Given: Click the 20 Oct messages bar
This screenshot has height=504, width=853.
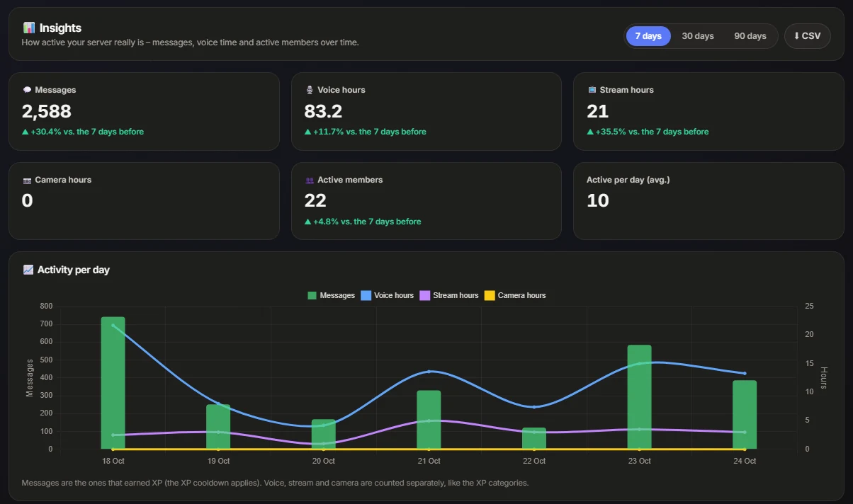Looking at the screenshot, I should coord(324,434).
